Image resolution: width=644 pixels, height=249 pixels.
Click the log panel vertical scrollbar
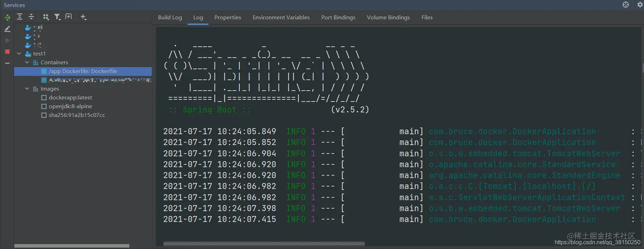[642, 68]
